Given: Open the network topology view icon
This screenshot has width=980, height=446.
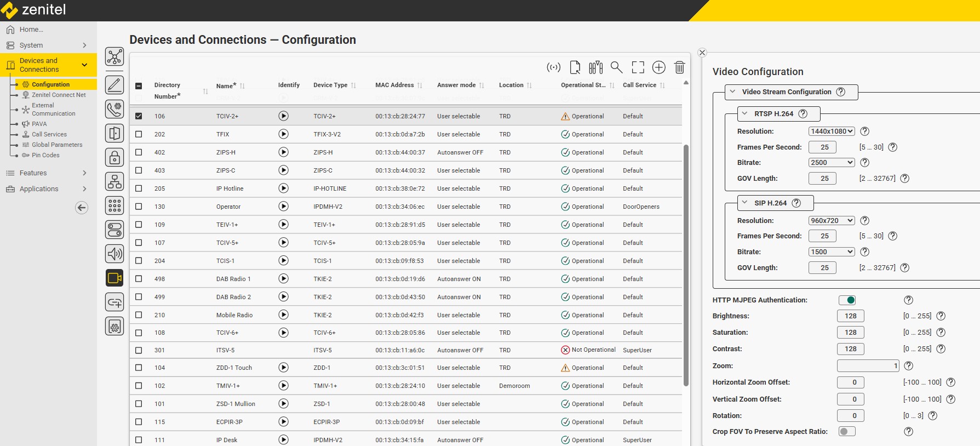Looking at the screenshot, I should coord(114,56).
